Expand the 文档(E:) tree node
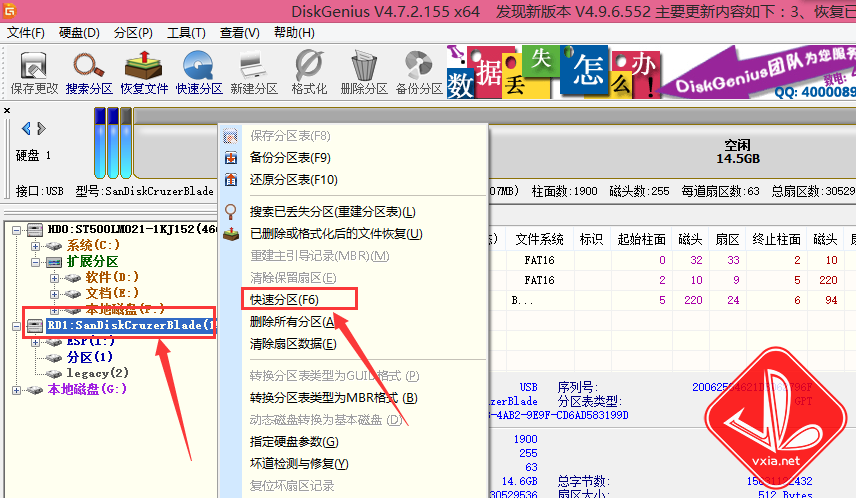856x498 pixels. 54,294
